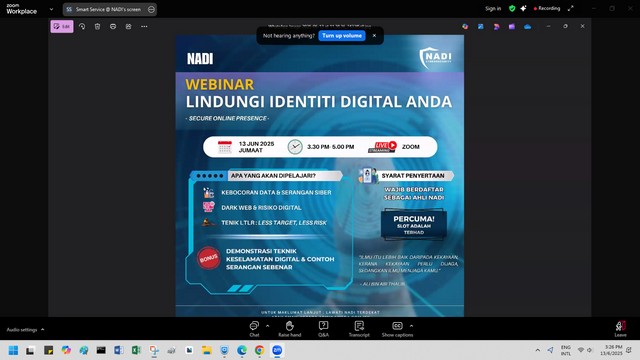Click the Turn up volume button
This screenshot has width=640, height=360.
pyautogui.click(x=342, y=36)
